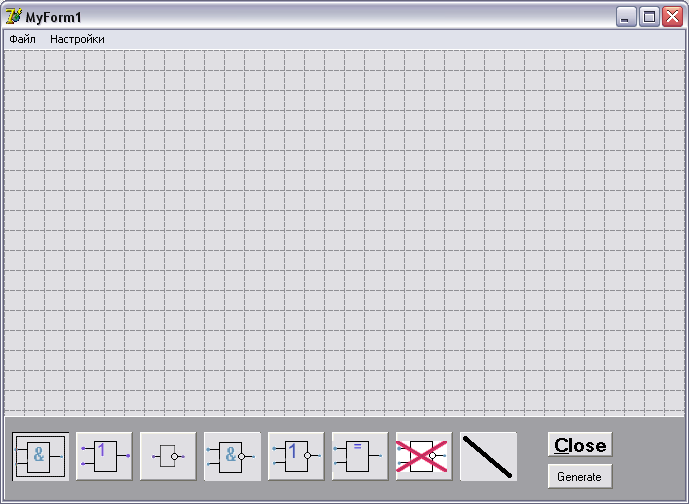Viewport: 689px width, 504px height.
Task: Maximize the MyForm1 window
Action: (x=649, y=17)
